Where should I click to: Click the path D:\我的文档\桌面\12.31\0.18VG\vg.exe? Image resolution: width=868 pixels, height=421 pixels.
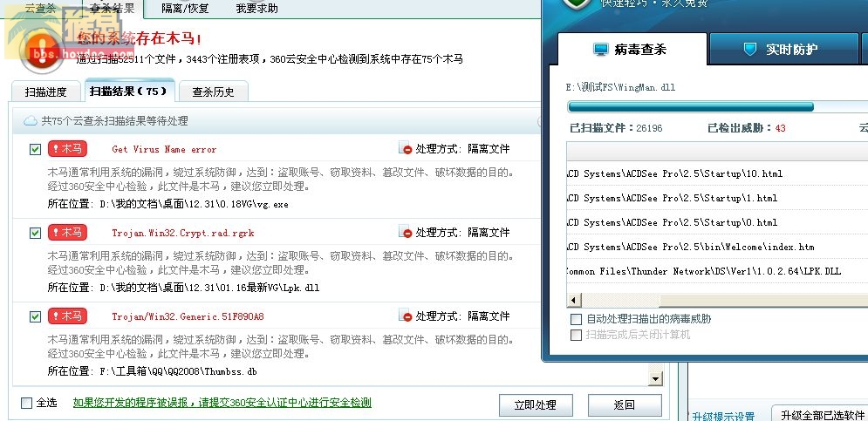click(195, 204)
